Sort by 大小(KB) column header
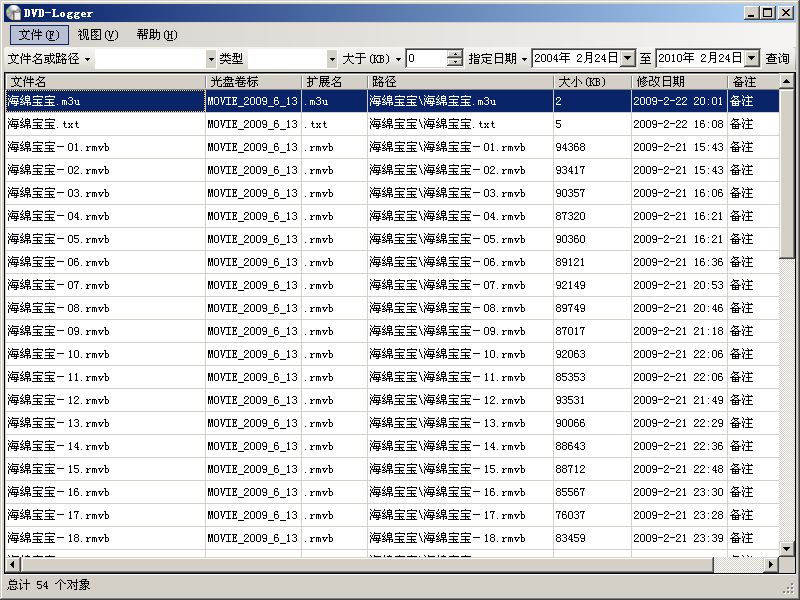 click(x=592, y=82)
